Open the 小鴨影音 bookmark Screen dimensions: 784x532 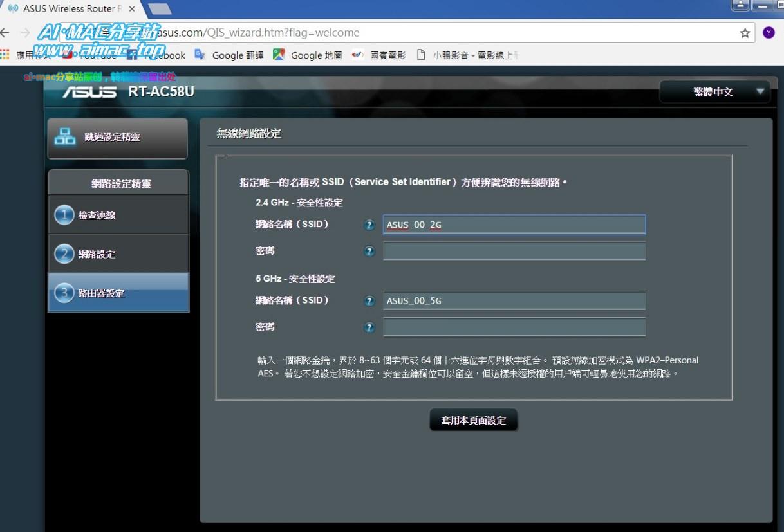tap(467, 55)
